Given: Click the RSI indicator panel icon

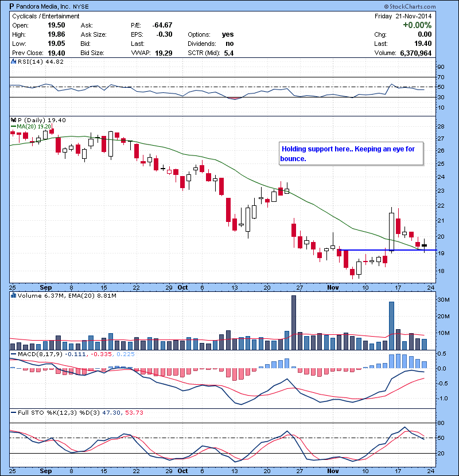Looking at the screenshot, I should coord(13,61).
